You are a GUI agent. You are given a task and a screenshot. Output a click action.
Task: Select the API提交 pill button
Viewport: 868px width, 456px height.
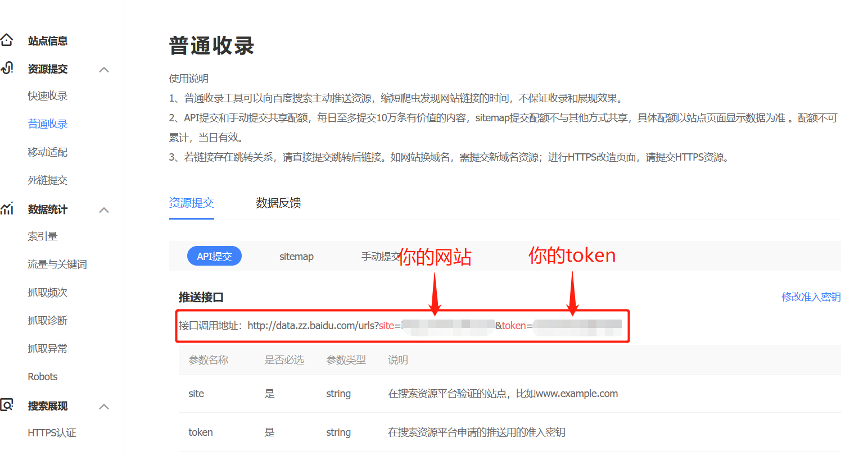tap(214, 256)
